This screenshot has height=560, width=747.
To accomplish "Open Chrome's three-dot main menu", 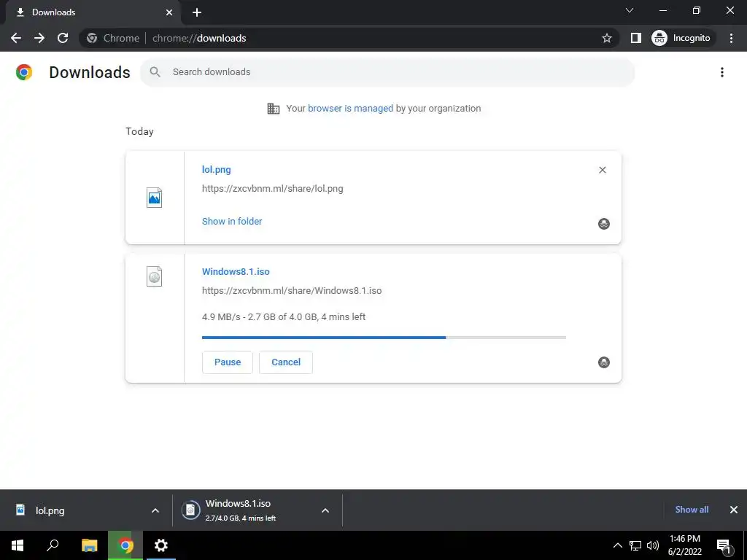I will coord(731,38).
